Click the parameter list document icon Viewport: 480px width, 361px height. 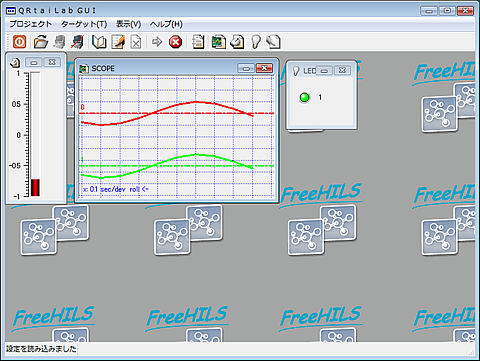coord(198,42)
